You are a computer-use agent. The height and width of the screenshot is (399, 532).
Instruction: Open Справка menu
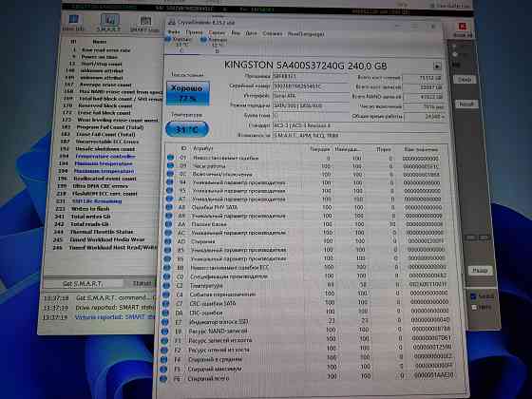[273, 33]
